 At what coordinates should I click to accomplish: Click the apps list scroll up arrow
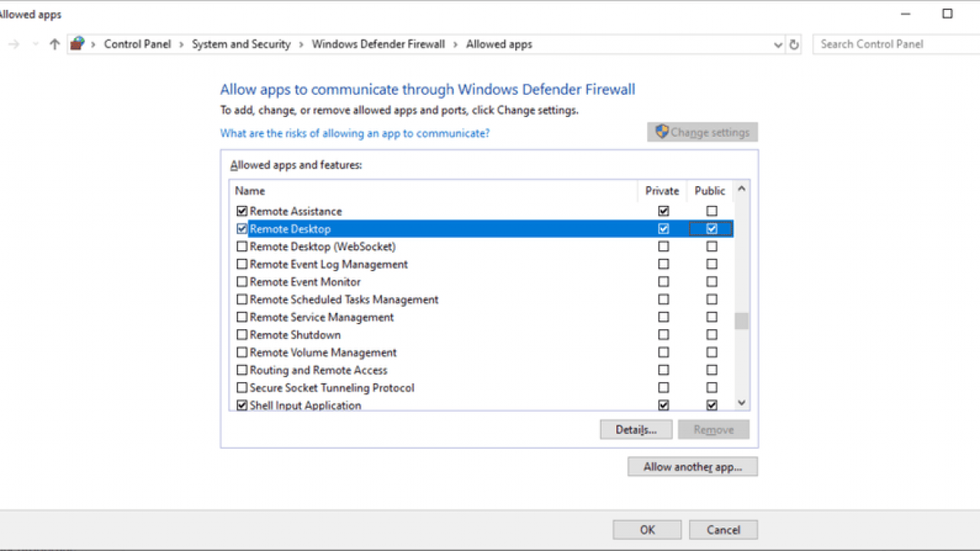click(x=741, y=188)
